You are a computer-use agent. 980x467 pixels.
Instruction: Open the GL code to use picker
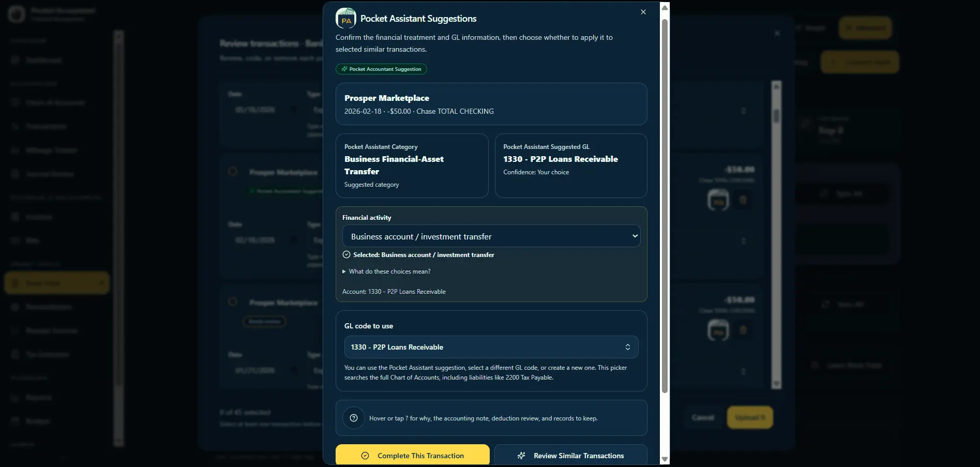(x=491, y=347)
